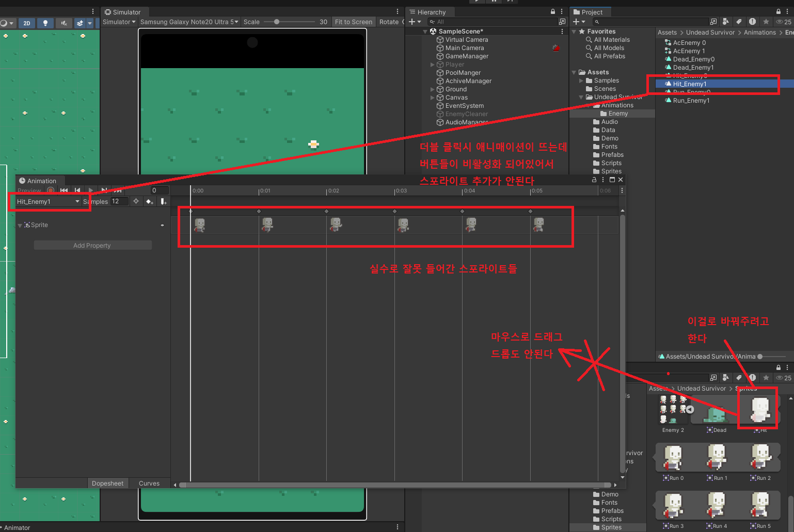Collapse the Sprite property row
Viewport: 794px width, 532px height.
20,225
